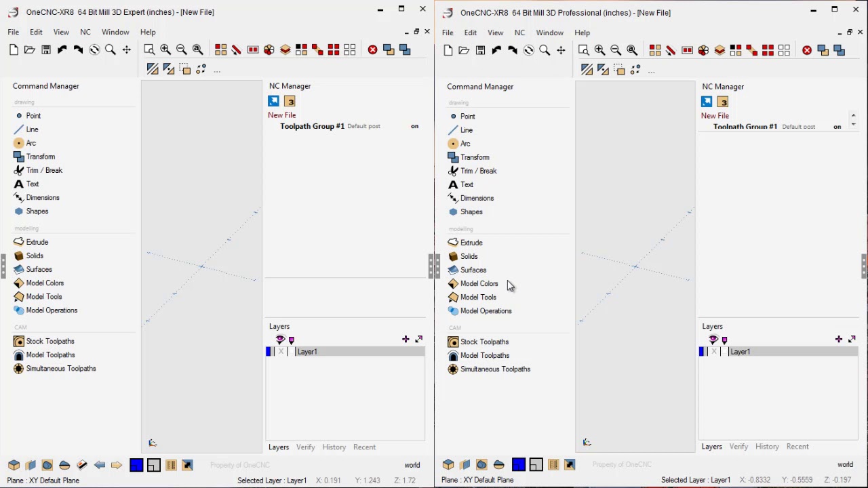Click Toolpath Group #1 in Expert NC Manager
The height and width of the screenshot is (488, 868).
click(x=312, y=126)
